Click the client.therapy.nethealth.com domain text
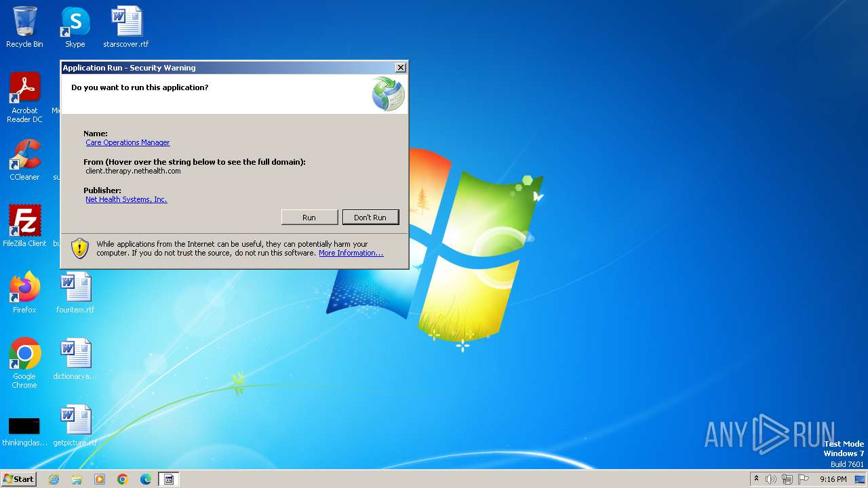The width and height of the screenshot is (868, 488). (x=133, y=171)
